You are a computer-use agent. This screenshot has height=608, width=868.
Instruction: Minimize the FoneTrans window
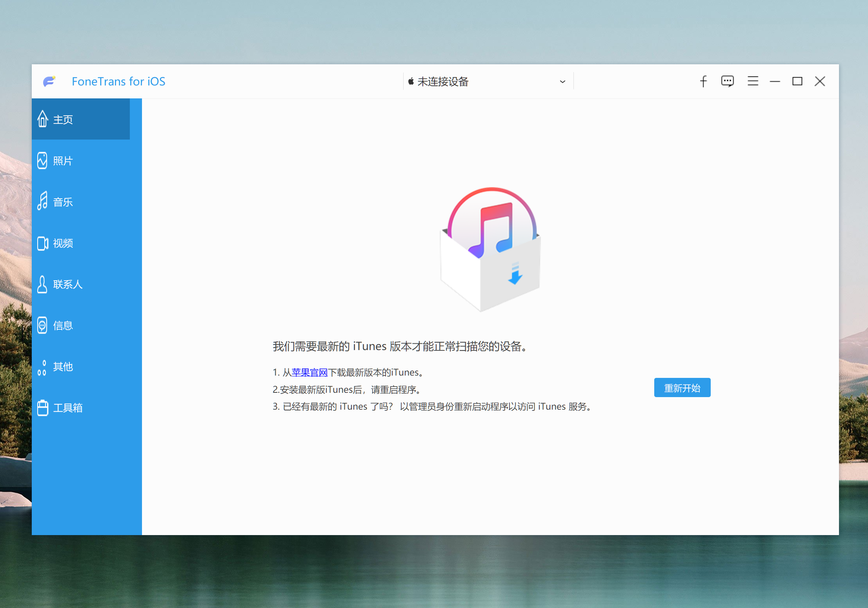(775, 81)
